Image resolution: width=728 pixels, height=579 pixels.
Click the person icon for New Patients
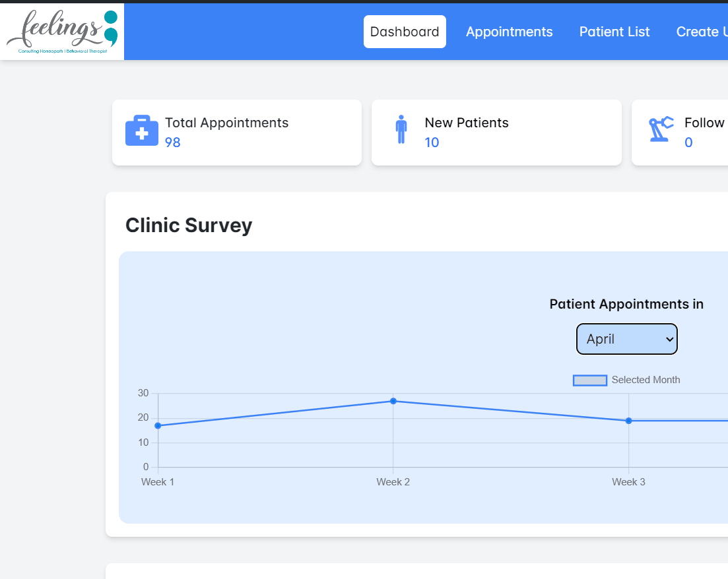401,129
